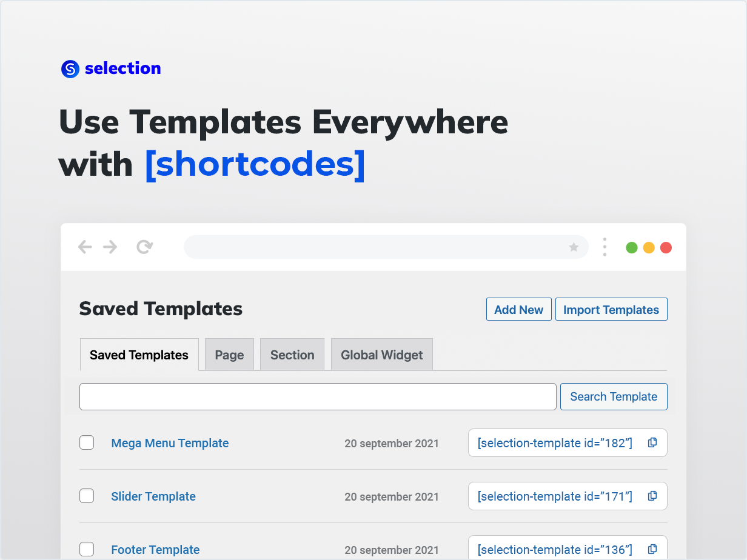Click the Add New button

point(518,310)
